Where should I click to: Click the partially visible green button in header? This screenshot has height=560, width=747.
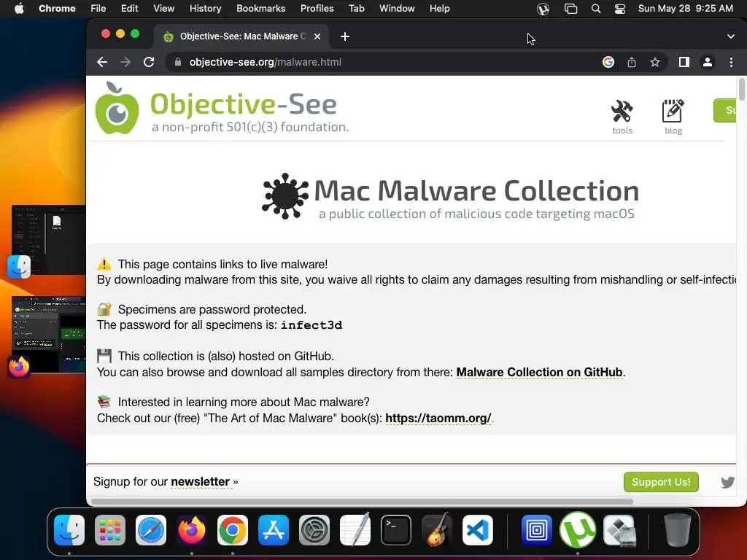725,111
